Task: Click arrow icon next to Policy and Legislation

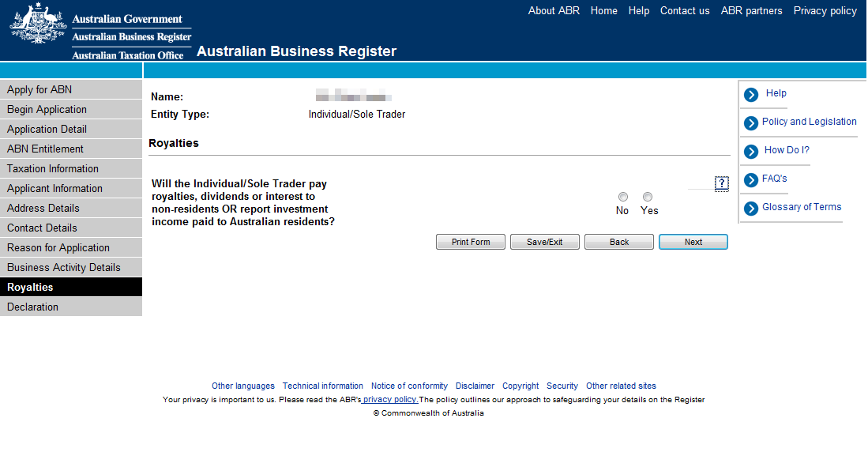Action: [751, 123]
